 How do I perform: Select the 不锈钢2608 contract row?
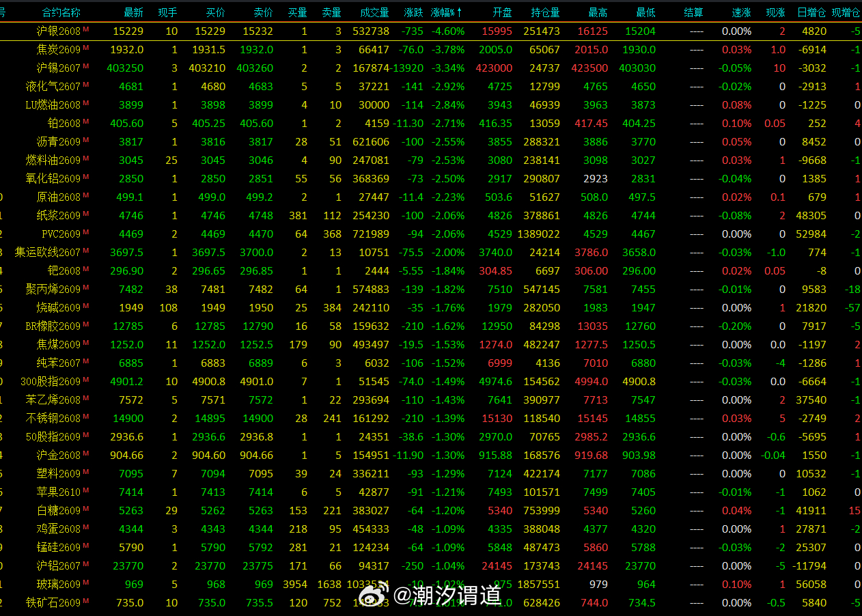click(x=431, y=418)
